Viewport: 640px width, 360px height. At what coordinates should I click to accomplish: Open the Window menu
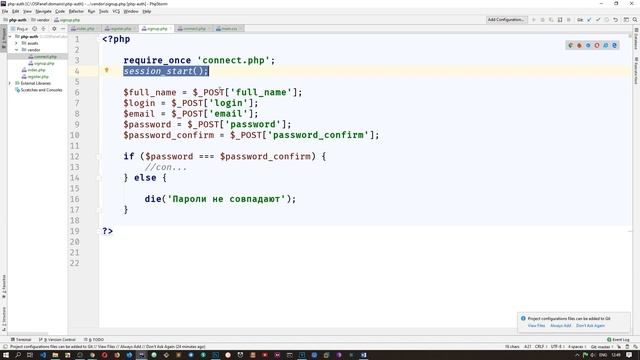tap(131, 11)
